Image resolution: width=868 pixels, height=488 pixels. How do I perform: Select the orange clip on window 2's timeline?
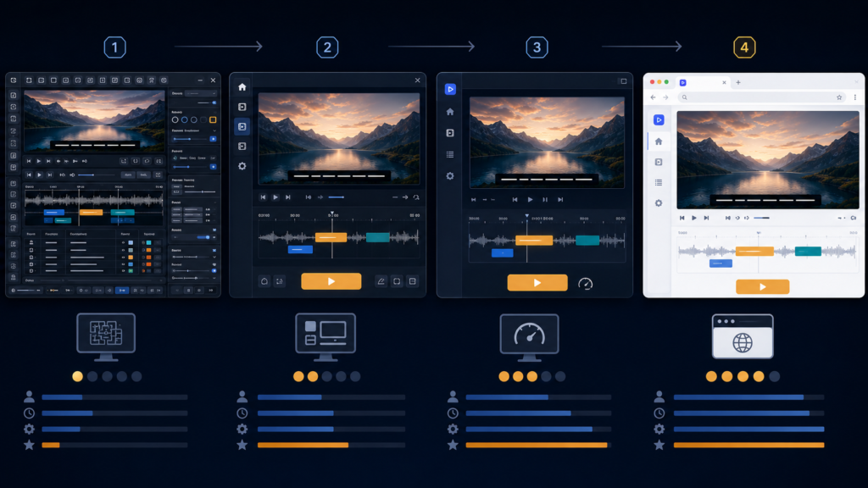pos(331,237)
